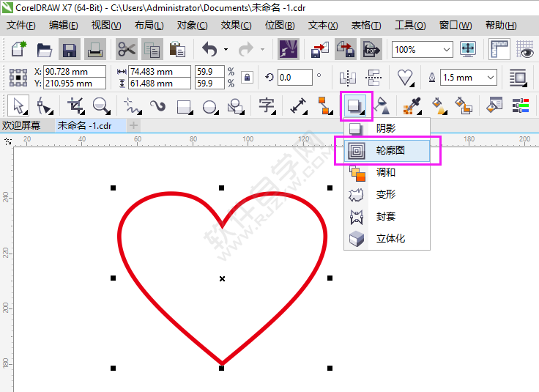Expand the Redo history arrow

pyautogui.click(x=263, y=50)
